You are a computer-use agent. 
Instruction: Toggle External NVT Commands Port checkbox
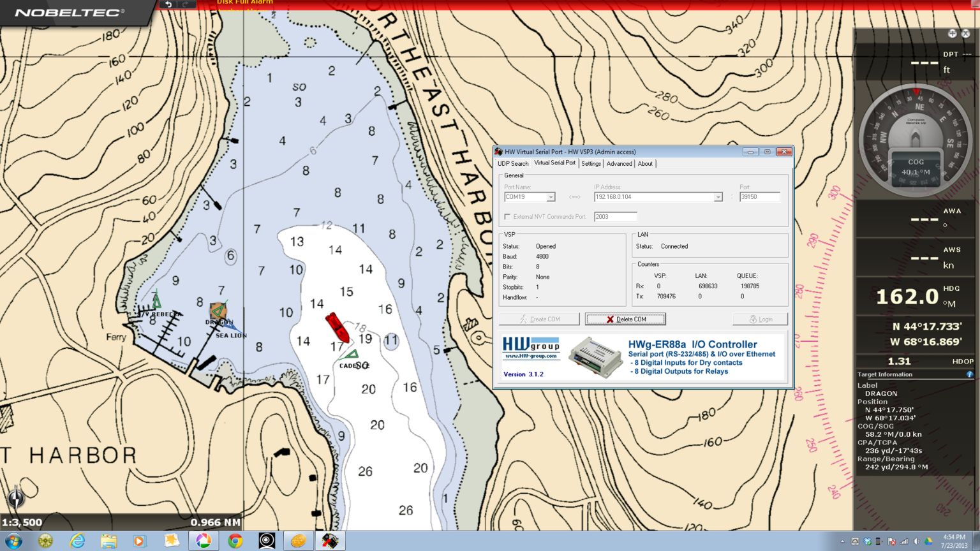508,217
